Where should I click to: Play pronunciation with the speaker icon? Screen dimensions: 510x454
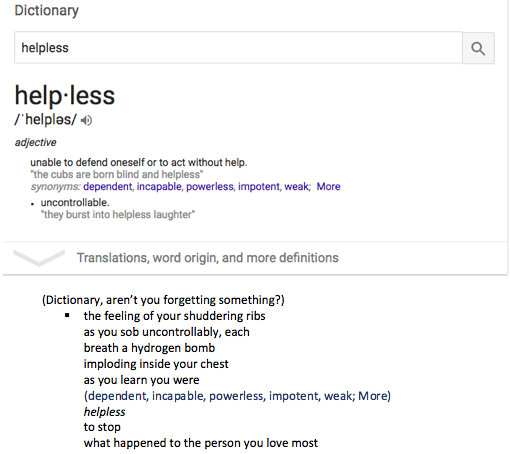coord(86,120)
